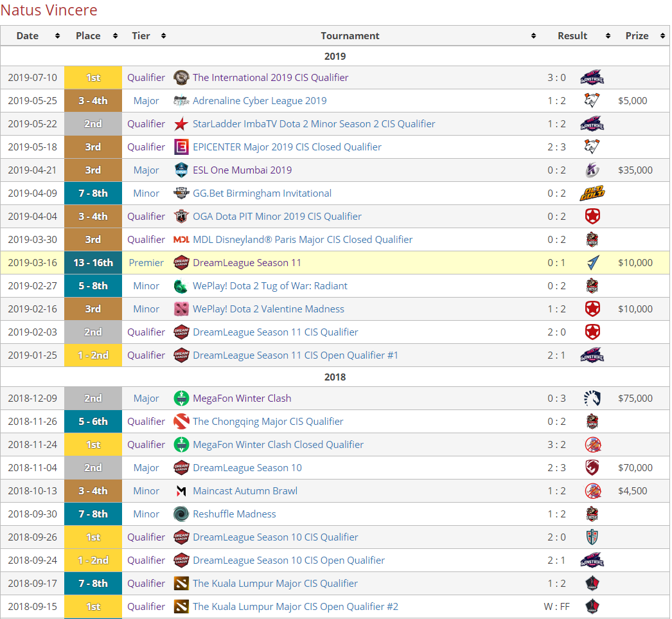This screenshot has width=672, height=619.
Task: Sort table by Date column arrows
Action: (57, 36)
